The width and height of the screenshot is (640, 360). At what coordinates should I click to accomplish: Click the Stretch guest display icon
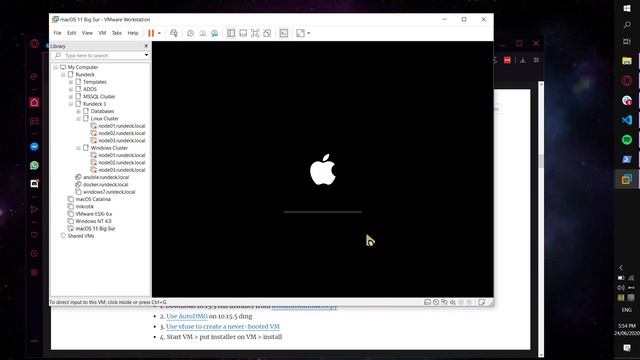[x=300, y=33]
